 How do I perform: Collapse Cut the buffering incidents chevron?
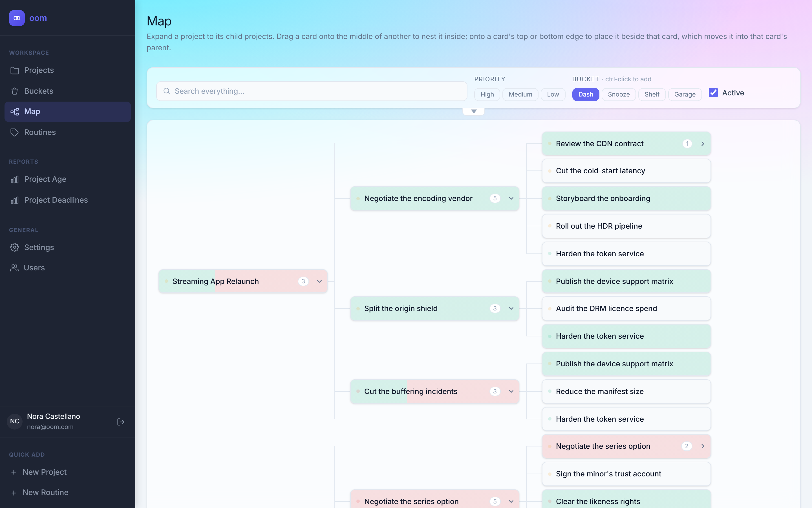point(511,391)
